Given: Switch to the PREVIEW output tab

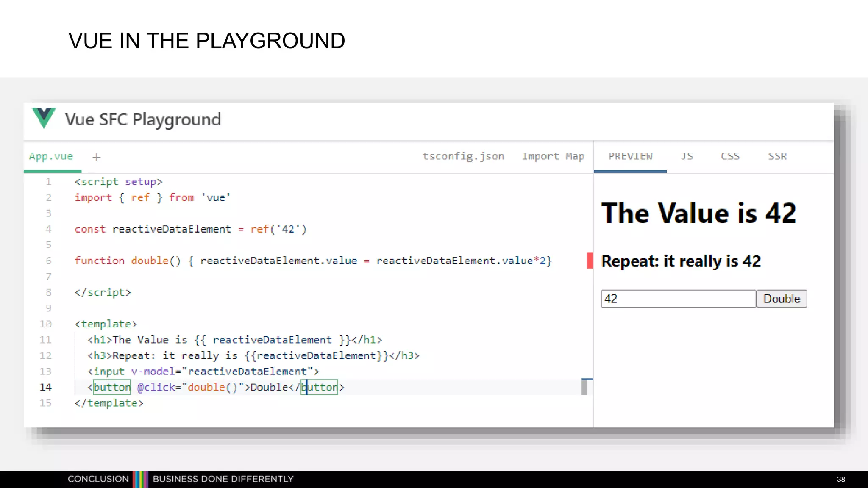Looking at the screenshot, I should coord(630,156).
